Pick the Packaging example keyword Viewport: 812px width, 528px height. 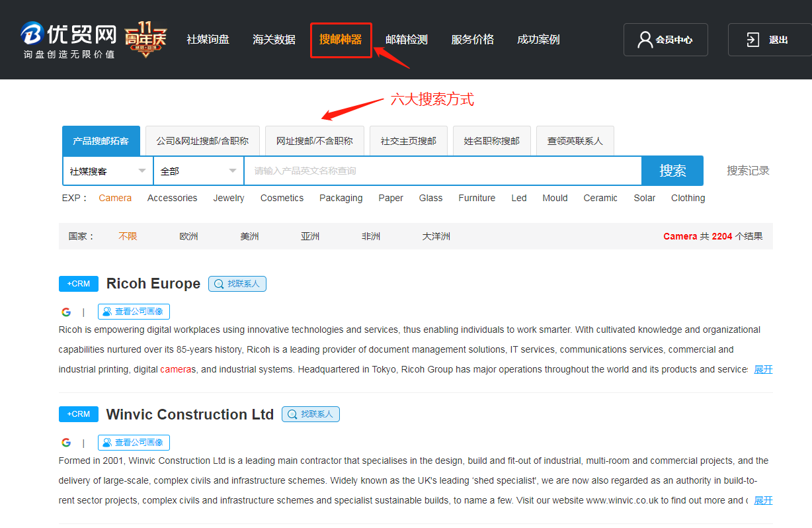[x=341, y=198]
